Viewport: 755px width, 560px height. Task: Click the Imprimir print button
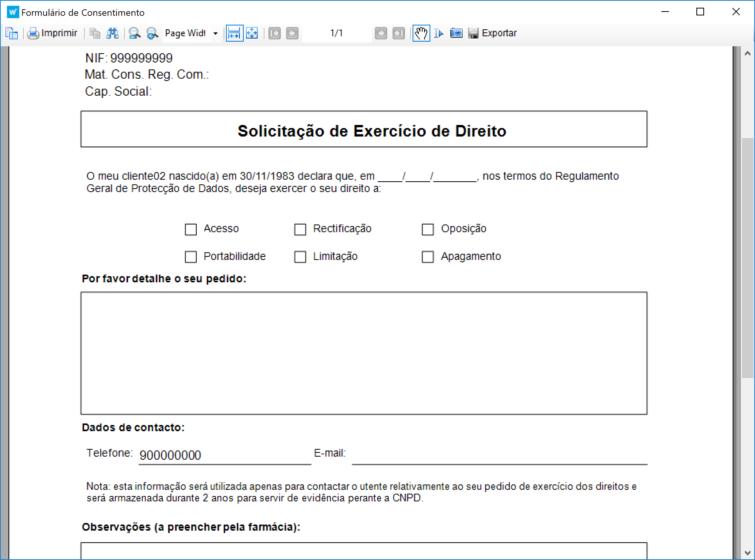coord(52,33)
